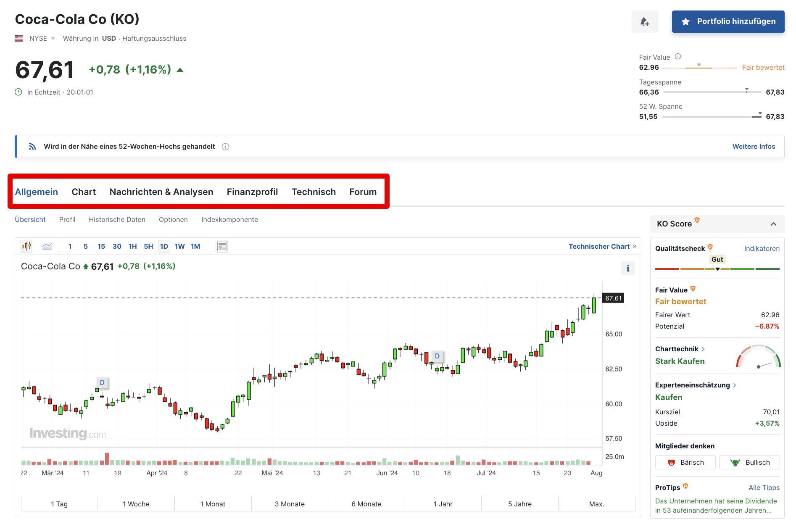Open Nachrichten & Analysen tab
Viewport: 796px width, 532px height.
click(x=161, y=192)
